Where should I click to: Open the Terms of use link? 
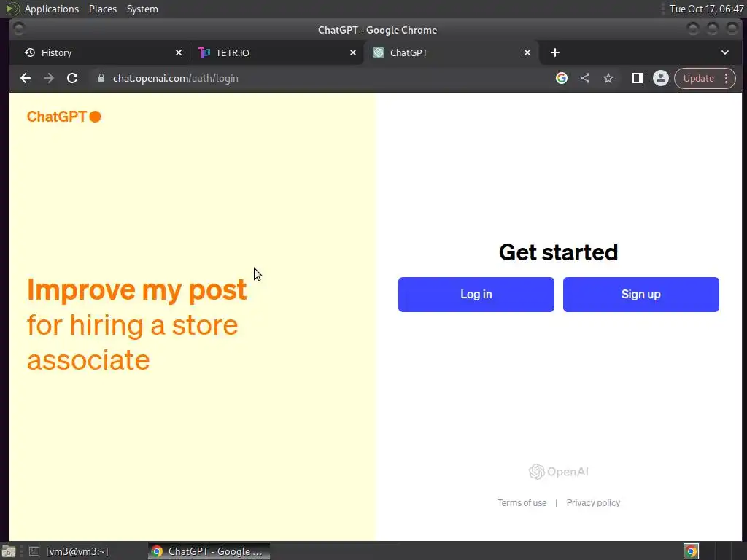pos(522,503)
